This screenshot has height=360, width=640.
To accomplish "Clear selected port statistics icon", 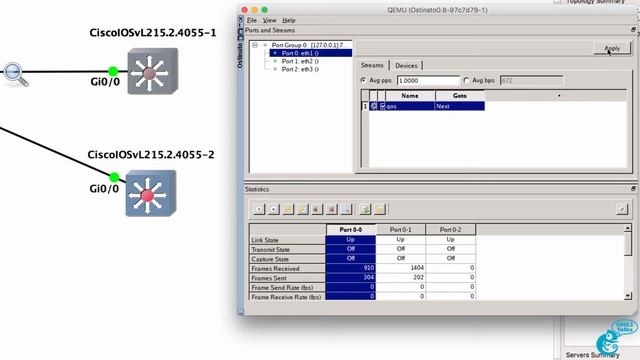I will [288, 209].
